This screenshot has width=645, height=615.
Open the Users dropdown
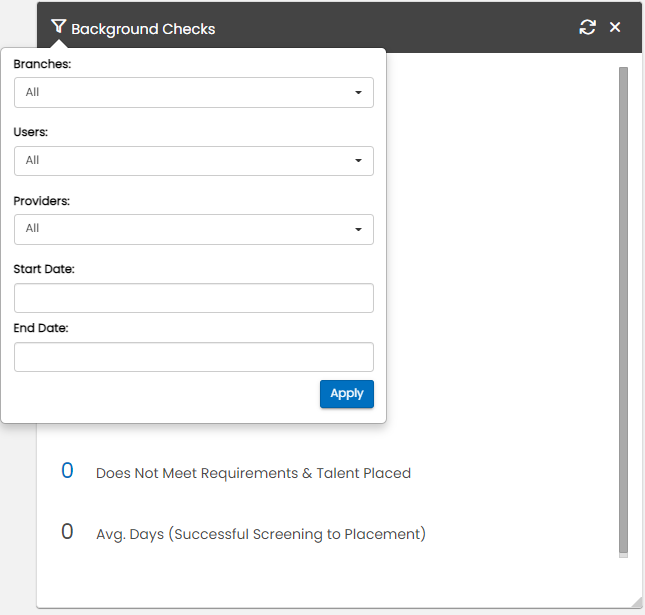(194, 161)
